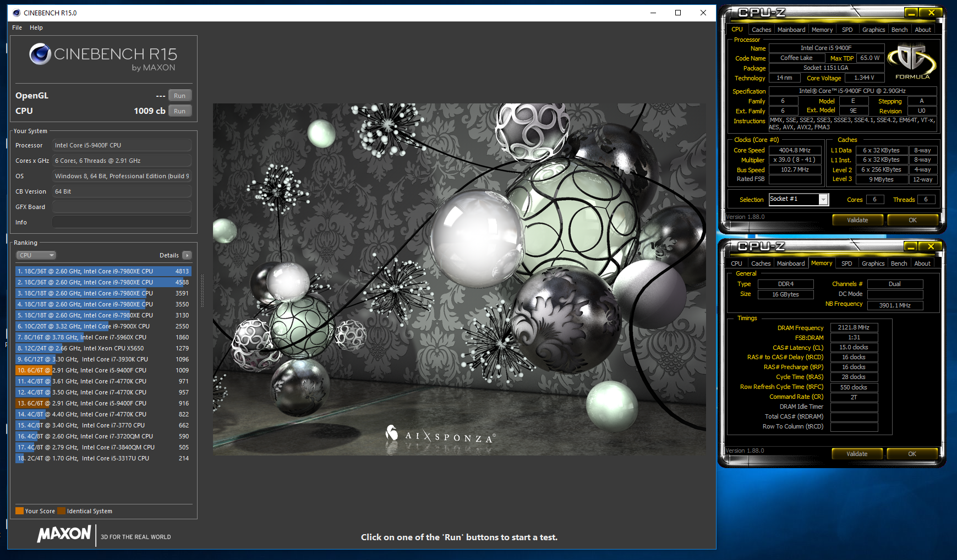This screenshot has width=957, height=560.
Task: Open About tab in upper CPU-Z window
Action: click(923, 30)
